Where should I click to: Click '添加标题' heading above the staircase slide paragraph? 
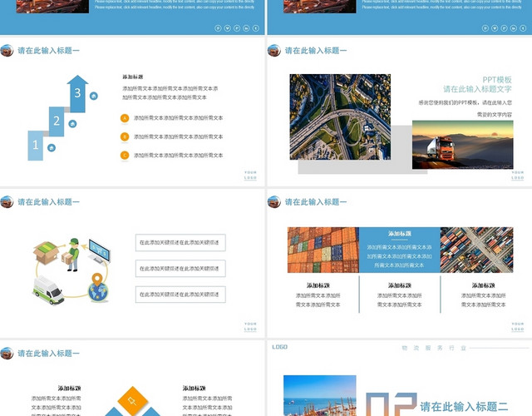(133, 77)
